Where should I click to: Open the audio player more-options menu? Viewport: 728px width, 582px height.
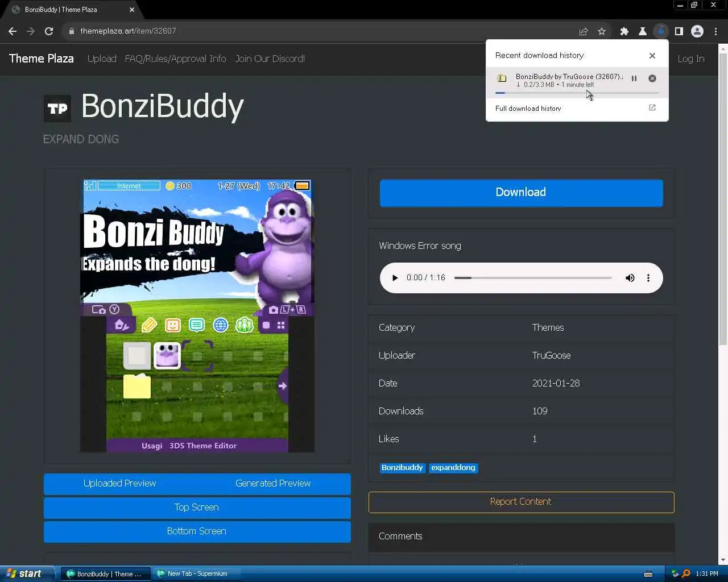(648, 278)
